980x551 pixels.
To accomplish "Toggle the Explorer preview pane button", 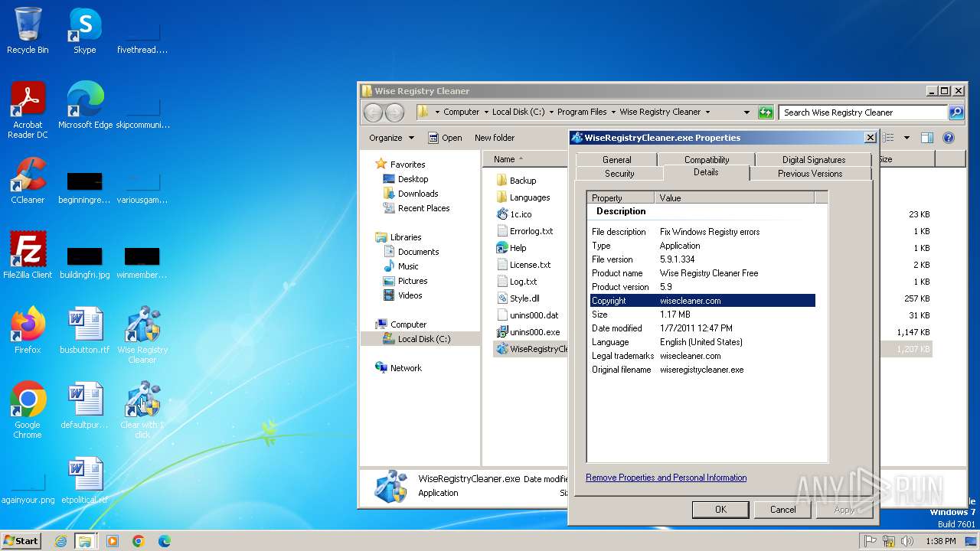I will click(x=926, y=138).
